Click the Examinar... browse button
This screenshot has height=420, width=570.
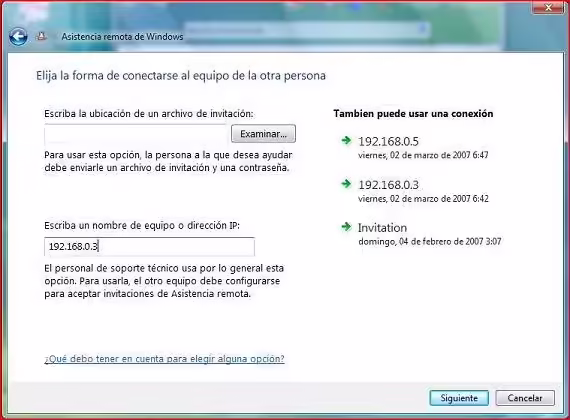(263, 134)
